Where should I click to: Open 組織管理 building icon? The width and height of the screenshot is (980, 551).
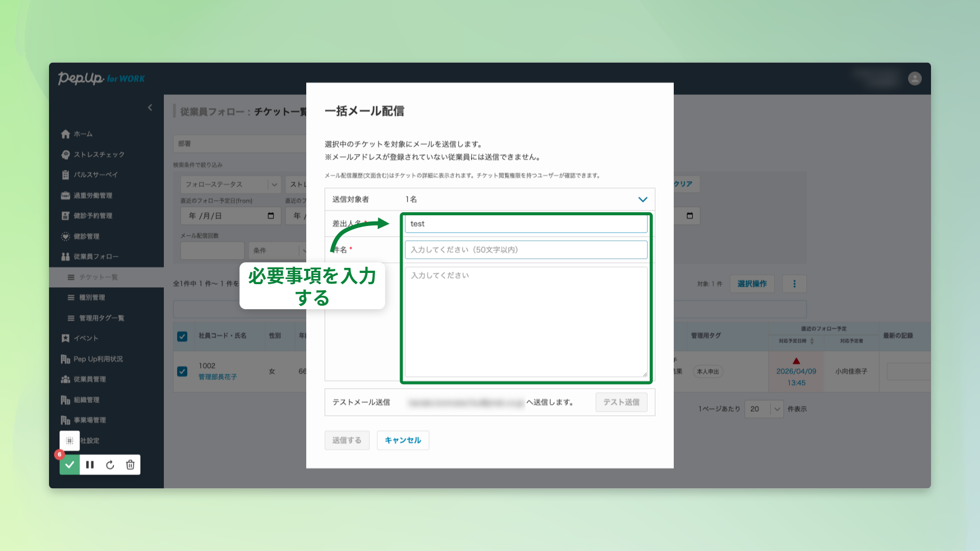click(65, 400)
